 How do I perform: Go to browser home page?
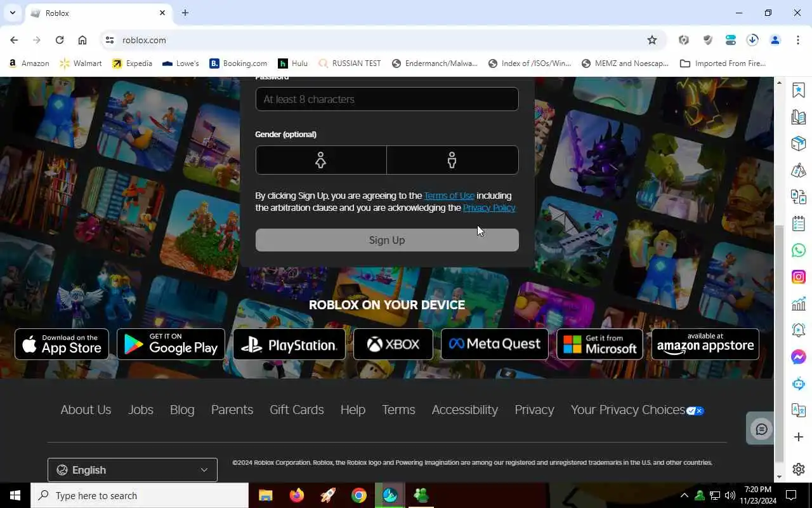click(82, 40)
